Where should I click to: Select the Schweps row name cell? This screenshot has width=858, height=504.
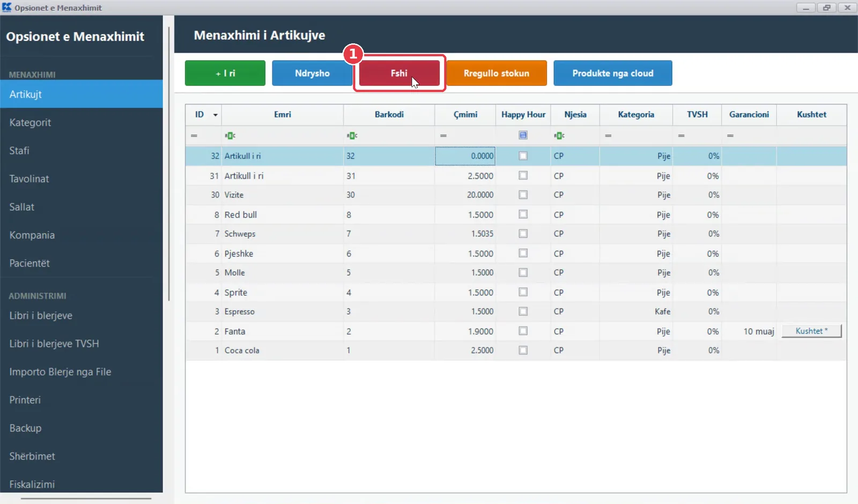[283, 234]
